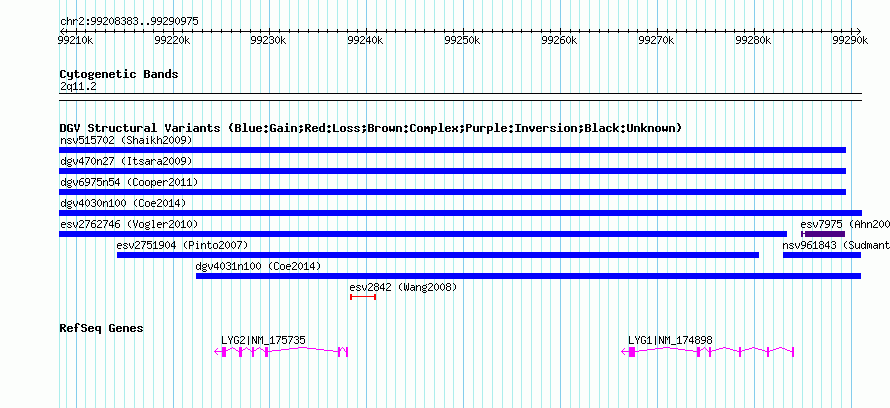The width and height of the screenshot is (890, 408).
Task: Select the esv2751904 (Pinto2007) variant bar
Action: 438,255
